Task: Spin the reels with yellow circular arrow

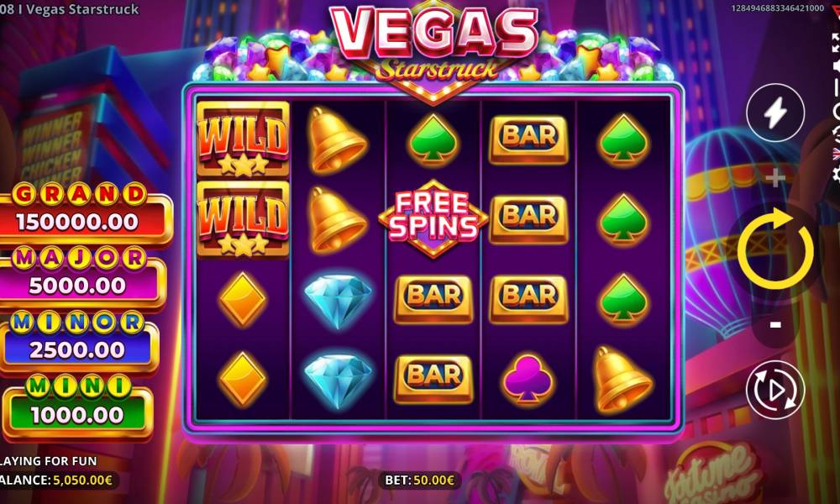Action: pos(775,249)
